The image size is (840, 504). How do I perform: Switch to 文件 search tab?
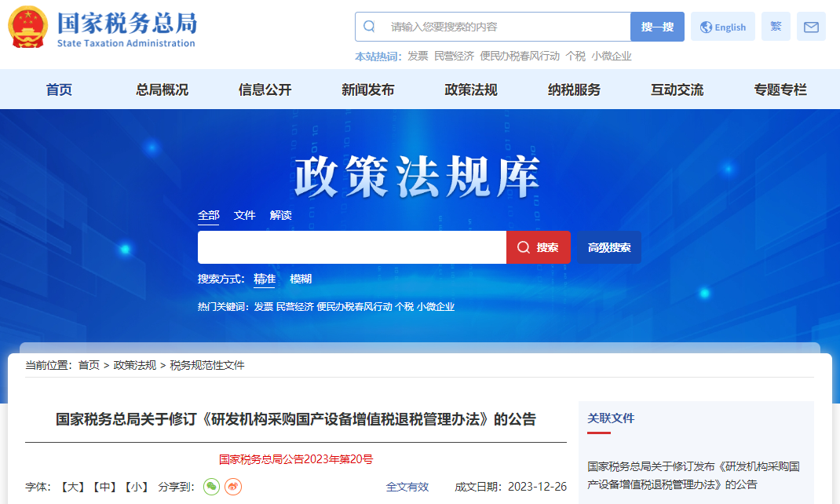(x=245, y=215)
